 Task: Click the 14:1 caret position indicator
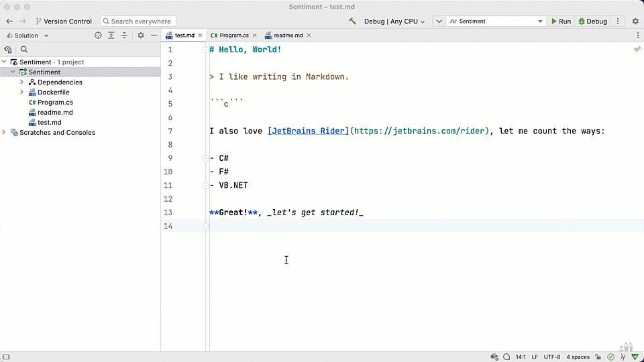point(521,357)
